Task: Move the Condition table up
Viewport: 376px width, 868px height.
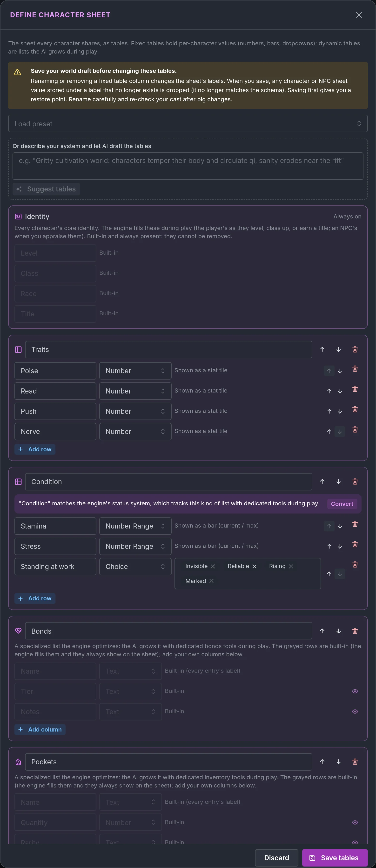Action: [x=322, y=481]
